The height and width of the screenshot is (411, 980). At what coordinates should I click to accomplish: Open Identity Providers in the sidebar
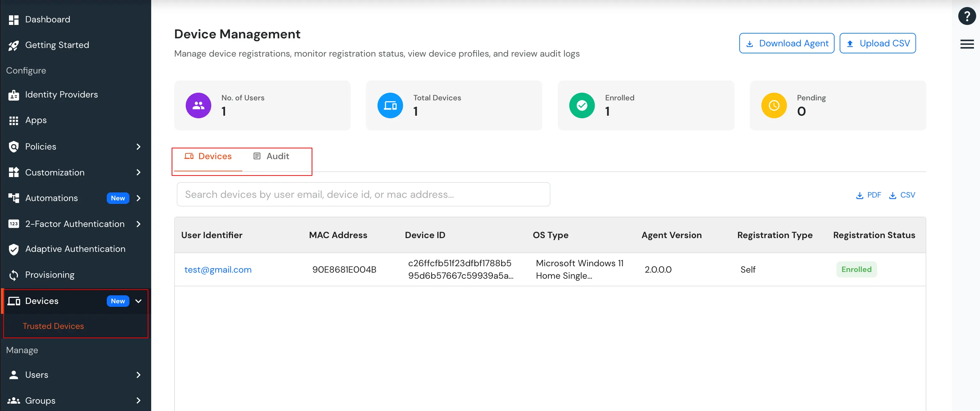point(61,94)
